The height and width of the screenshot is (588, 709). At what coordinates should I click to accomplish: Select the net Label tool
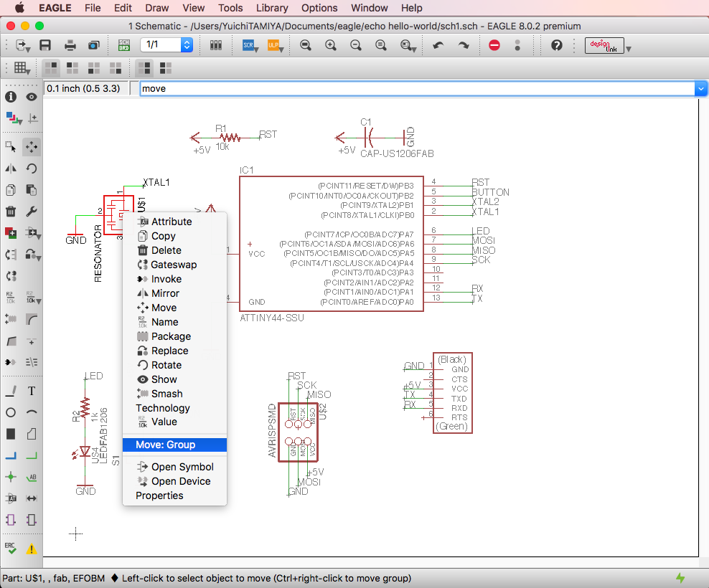coord(31,477)
